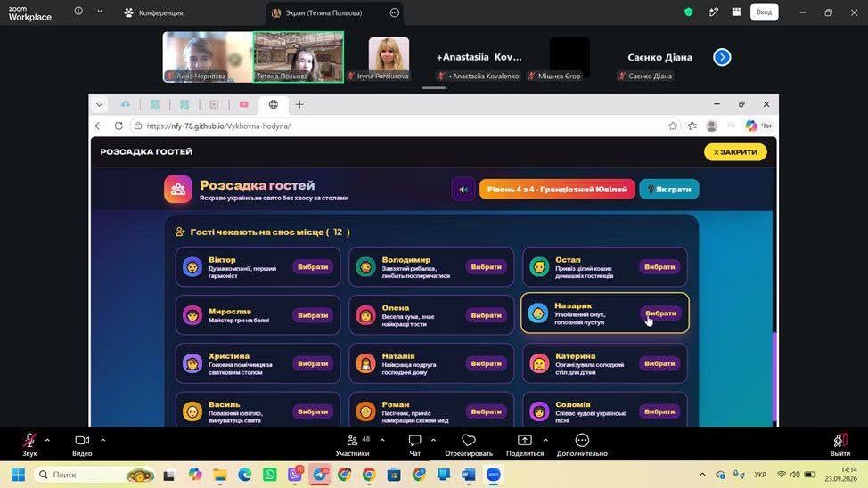The width and height of the screenshot is (868, 488).
Task: Open the Участники participants panel
Action: 353,441
